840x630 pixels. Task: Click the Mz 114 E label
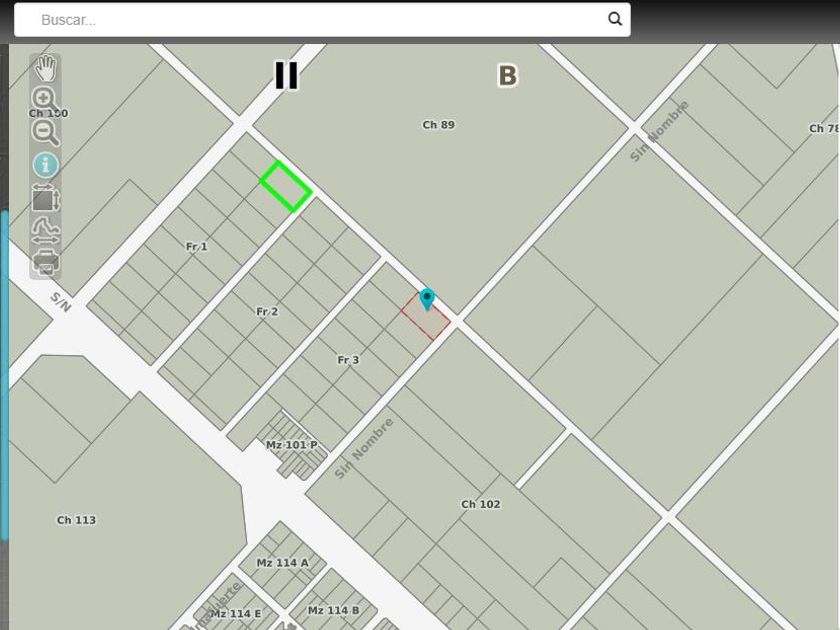pyautogui.click(x=236, y=613)
